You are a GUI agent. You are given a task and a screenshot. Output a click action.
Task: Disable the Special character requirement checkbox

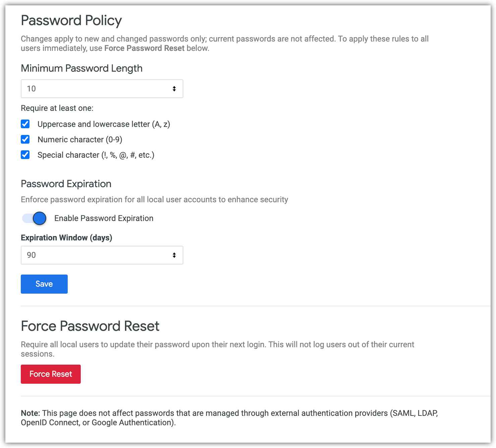tap(25, 155)
